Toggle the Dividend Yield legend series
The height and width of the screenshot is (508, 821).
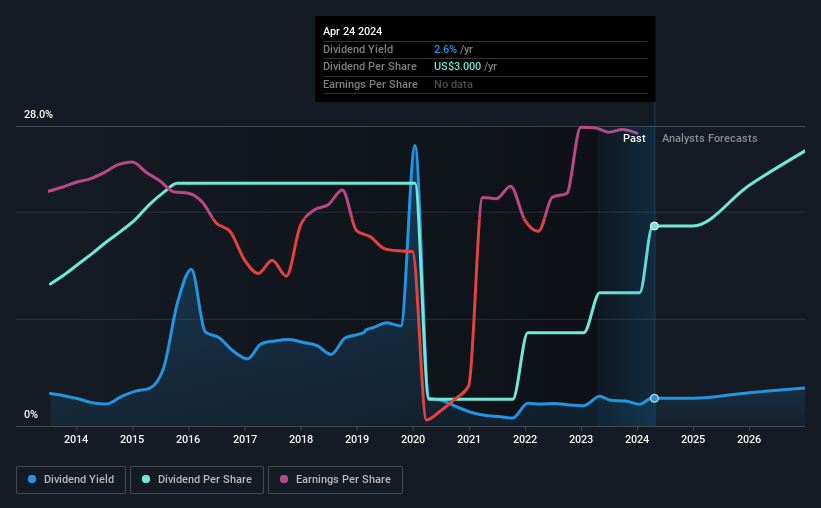coord(71,479)
